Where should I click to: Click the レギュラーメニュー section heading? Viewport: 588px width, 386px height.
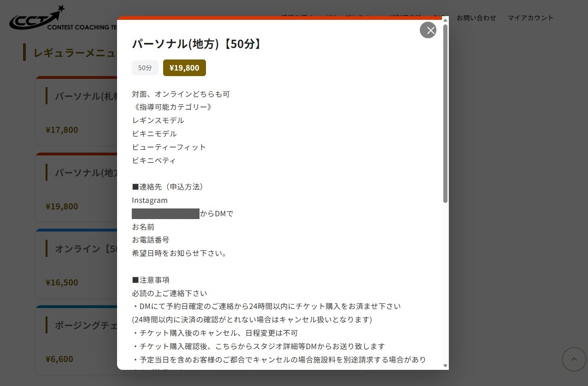tap(70, 53)
